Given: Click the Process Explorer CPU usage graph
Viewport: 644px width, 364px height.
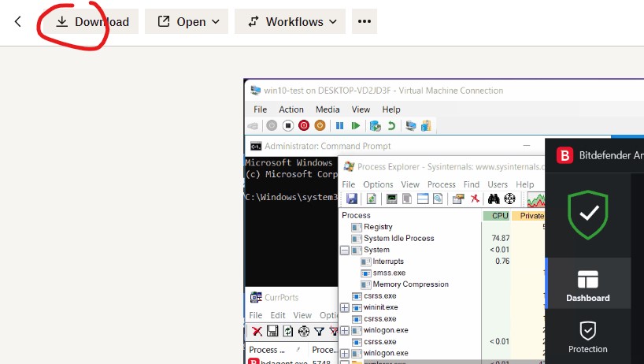Looking at the screenshot, I should 536,199.
